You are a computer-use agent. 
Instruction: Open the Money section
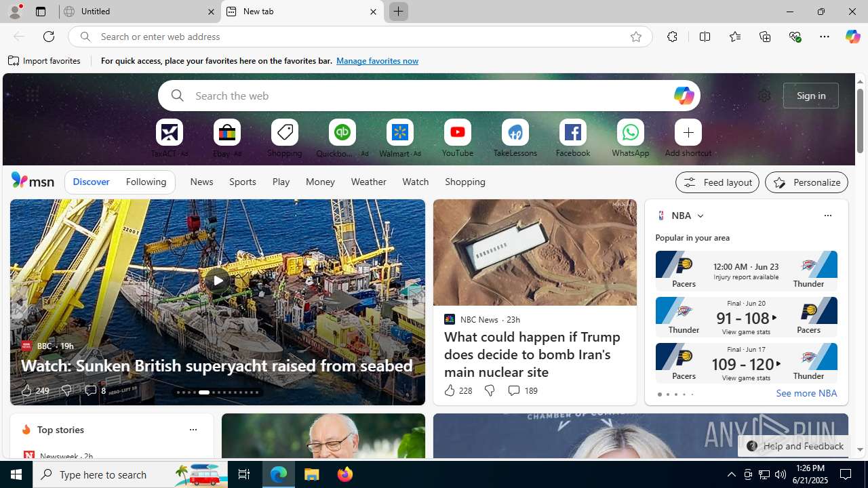point(320,182)
